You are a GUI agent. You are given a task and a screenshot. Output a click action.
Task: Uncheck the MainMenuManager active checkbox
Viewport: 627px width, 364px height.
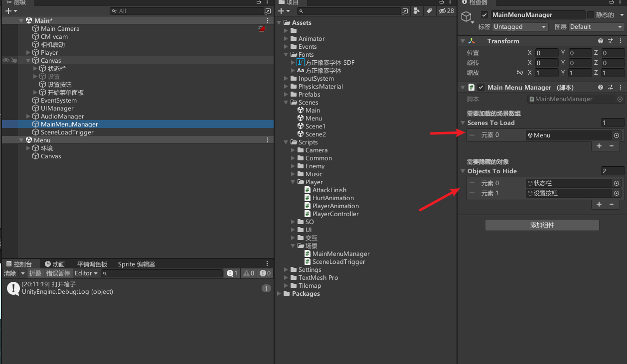[483, 14]
